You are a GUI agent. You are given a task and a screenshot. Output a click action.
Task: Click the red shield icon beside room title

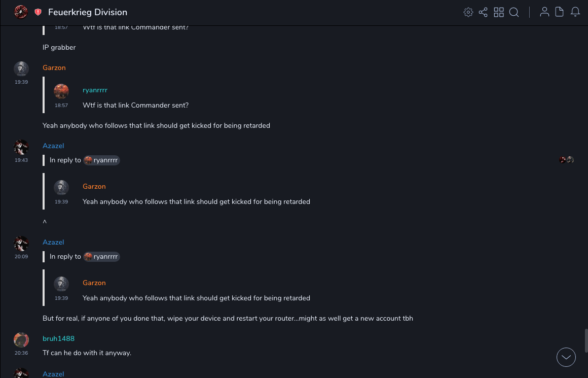coord(38,12)
